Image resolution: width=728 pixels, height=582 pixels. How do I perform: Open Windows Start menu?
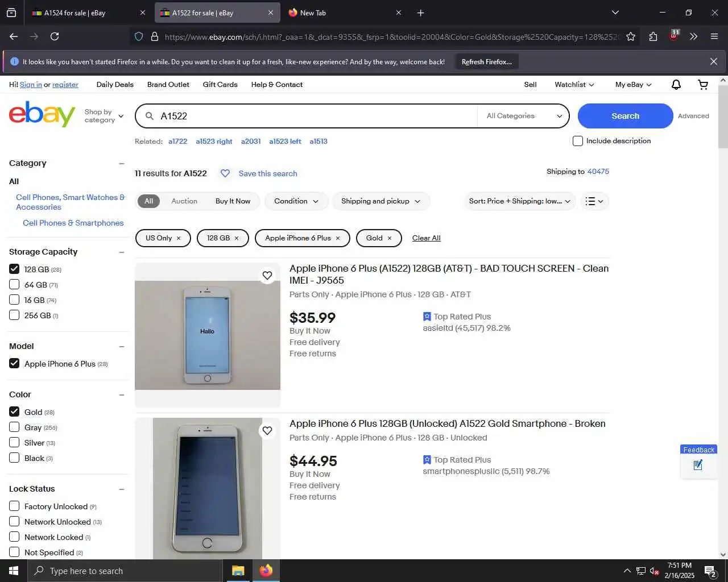14,571
